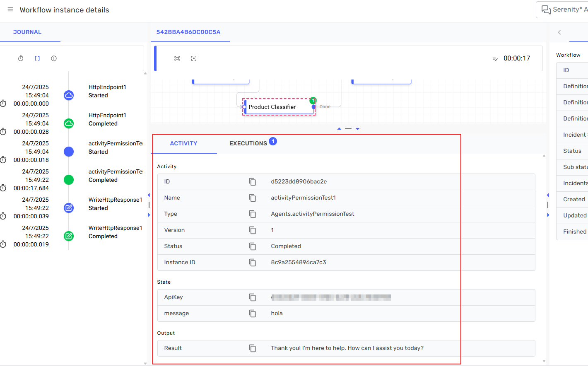The image size is (588, 369).
Task: Copy the Result output text
Action: click(253, 348)
